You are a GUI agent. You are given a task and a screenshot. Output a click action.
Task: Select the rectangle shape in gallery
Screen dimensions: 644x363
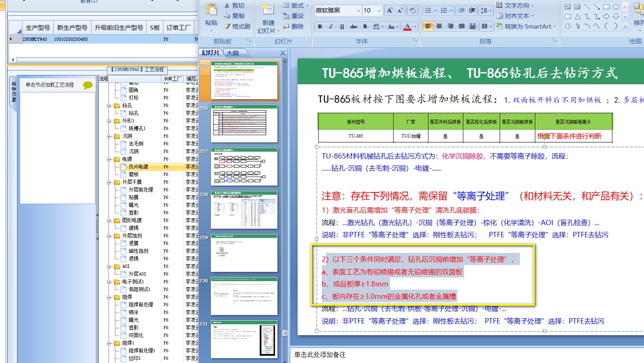coord(606,7)
